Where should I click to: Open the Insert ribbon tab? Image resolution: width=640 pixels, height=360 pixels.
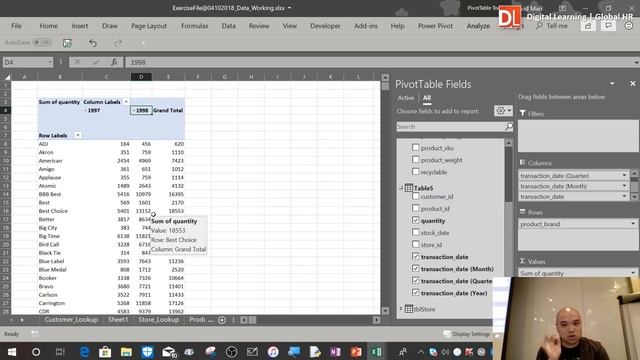point(80,26)
